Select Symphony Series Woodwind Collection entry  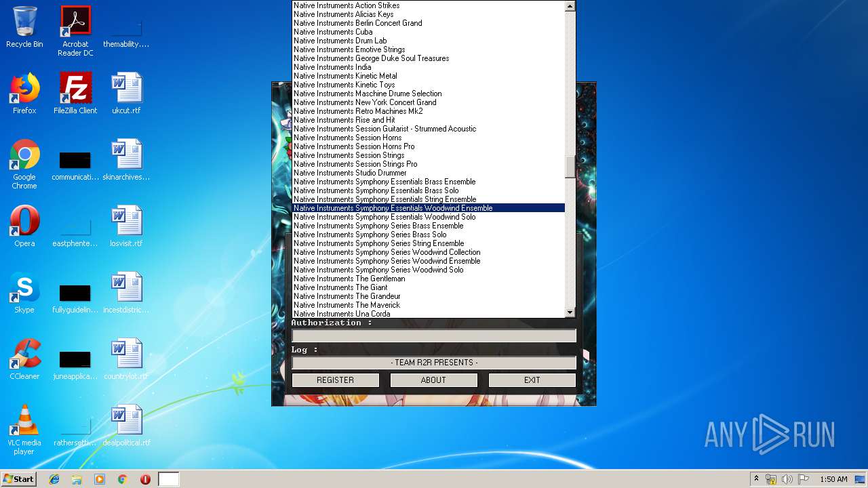[x=429, y=252]
